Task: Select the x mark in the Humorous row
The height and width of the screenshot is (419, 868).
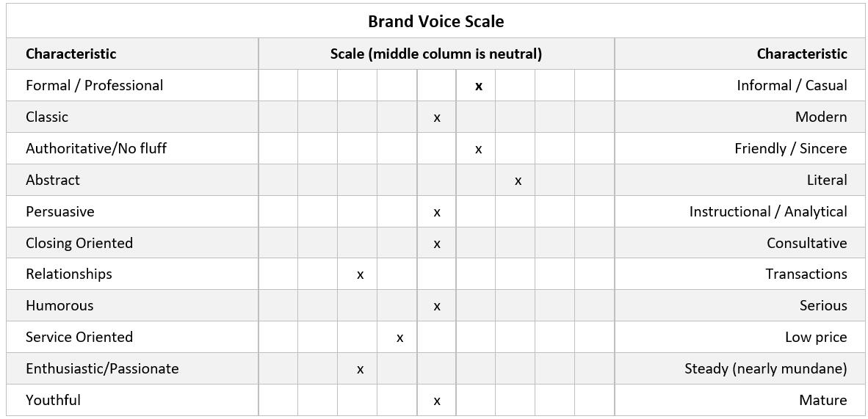Action: [437, 306]
